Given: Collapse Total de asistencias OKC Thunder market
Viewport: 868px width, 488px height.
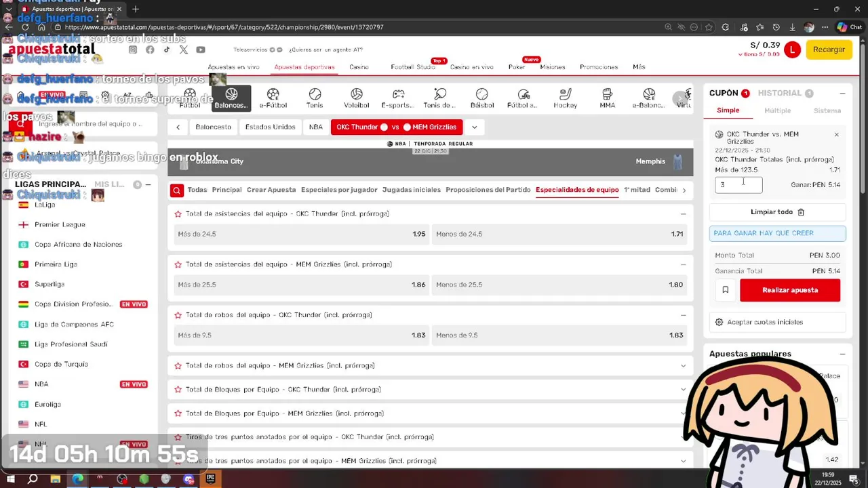Looking at the screenshot, I should [683, 213].
